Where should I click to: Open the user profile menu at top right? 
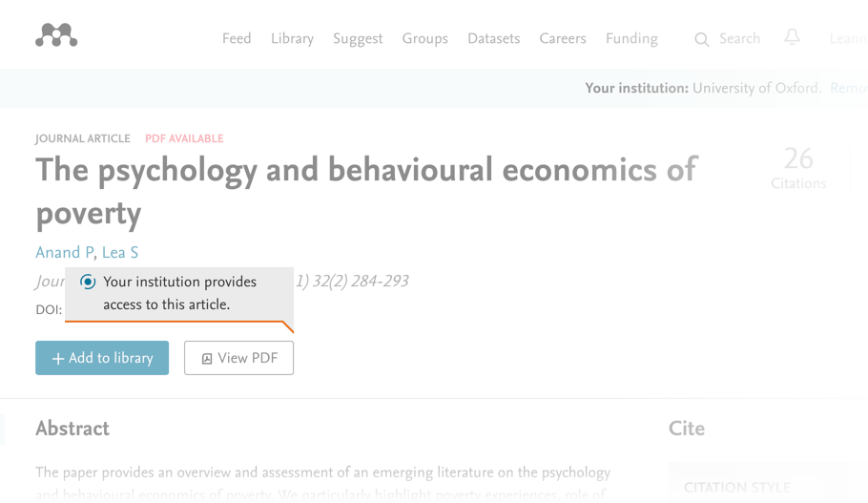(x=848, y=39)
